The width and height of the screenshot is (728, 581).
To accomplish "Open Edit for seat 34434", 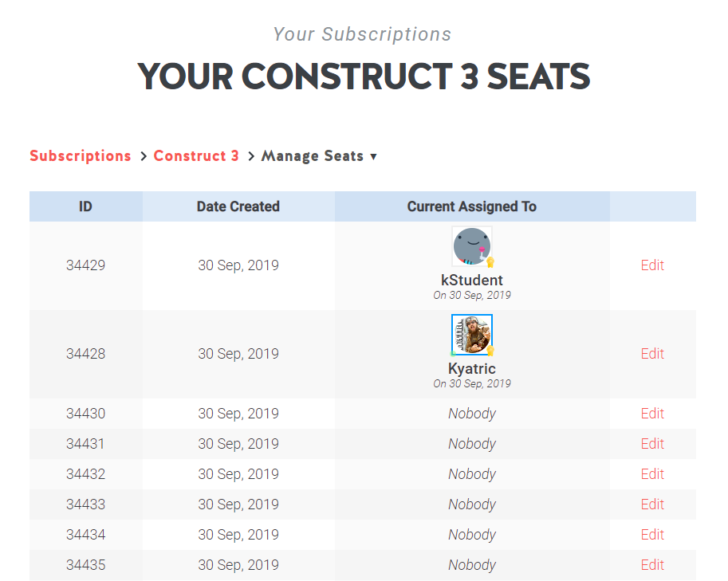I will (x=652, y=535).
